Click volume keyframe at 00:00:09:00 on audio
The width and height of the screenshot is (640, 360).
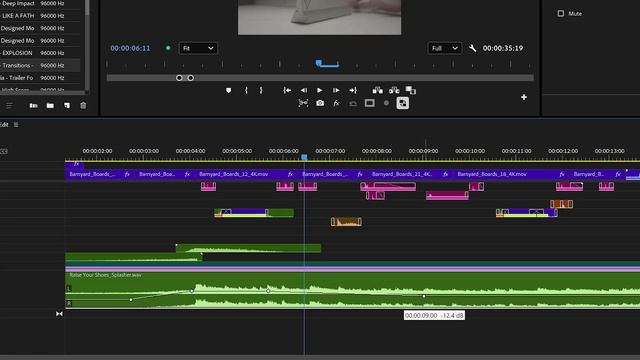tap(424, 296)
